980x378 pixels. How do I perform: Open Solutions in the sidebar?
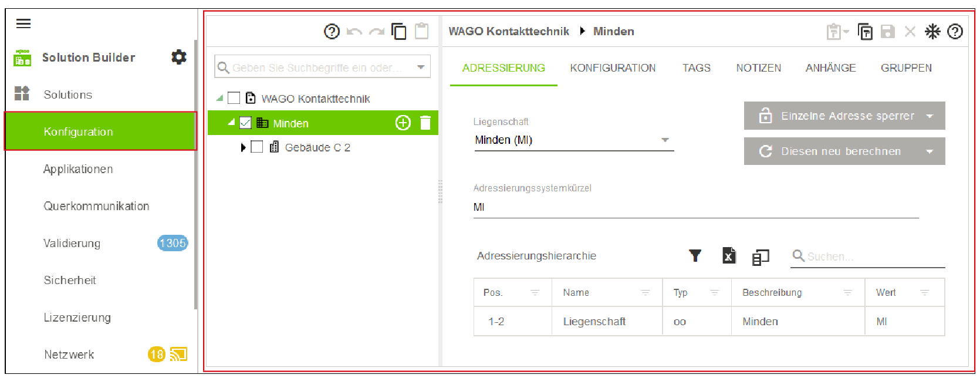pos(67,95)
